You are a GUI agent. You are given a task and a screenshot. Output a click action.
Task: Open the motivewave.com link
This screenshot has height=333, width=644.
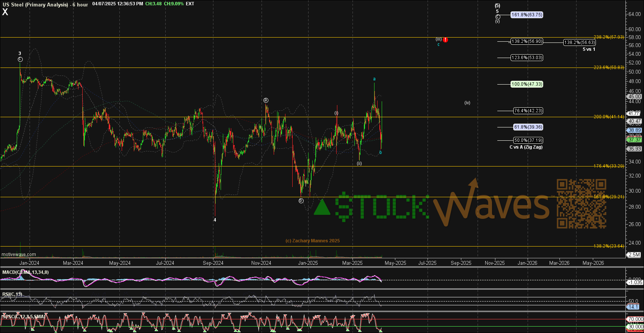coord(19,254)
